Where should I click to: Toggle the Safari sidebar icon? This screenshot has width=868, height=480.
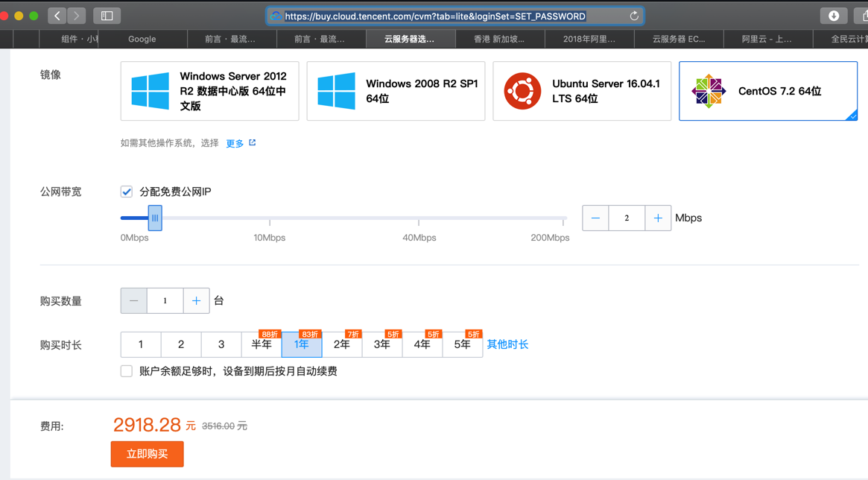(107, 16)
